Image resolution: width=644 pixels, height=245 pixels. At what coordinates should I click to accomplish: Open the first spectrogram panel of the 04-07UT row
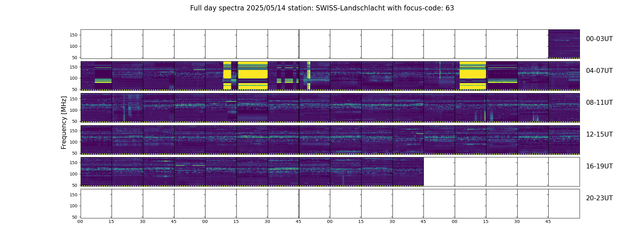point(96,76)
